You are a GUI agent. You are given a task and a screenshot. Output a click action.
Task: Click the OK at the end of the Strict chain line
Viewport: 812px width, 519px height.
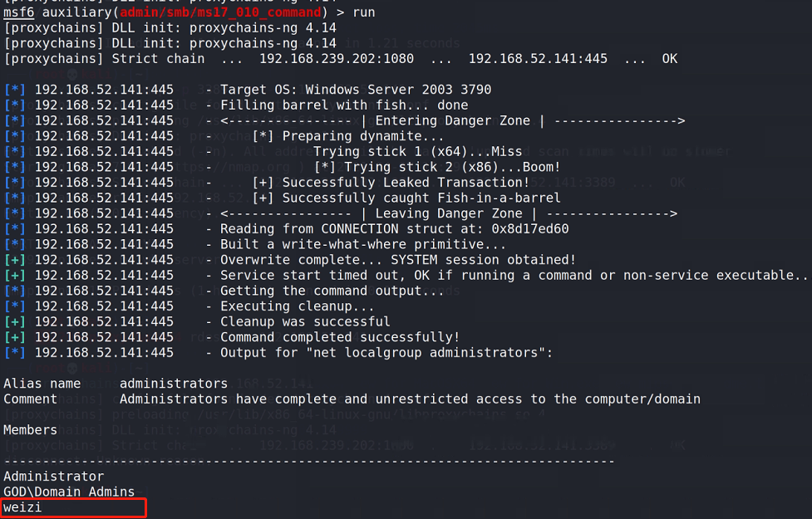pos(669,58)
